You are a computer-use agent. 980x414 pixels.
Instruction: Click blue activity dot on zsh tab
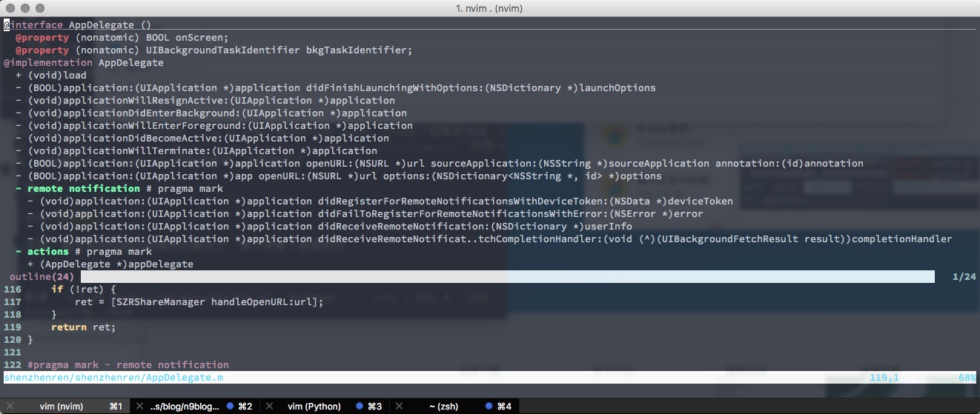489,407
